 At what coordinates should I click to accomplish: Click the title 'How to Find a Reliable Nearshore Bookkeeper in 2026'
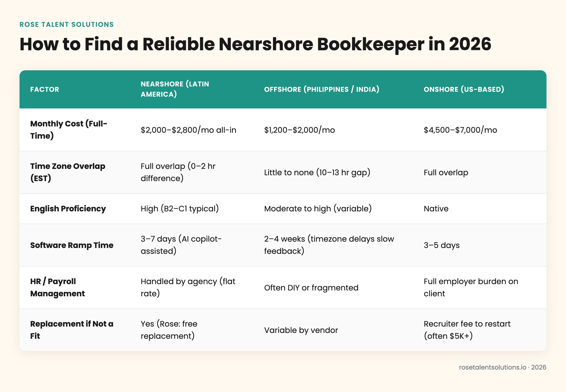pos(255,44)
